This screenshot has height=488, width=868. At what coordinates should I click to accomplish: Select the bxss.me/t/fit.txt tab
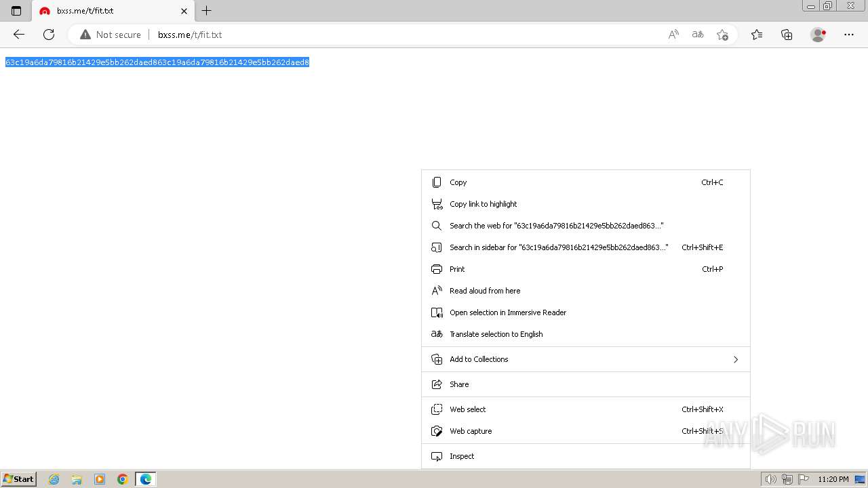(x=113, y=11)
